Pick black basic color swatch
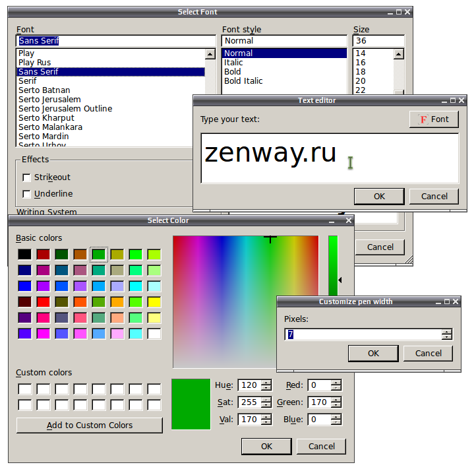The image size is (476, 471). pyautogui.click(x=24, y=254)
